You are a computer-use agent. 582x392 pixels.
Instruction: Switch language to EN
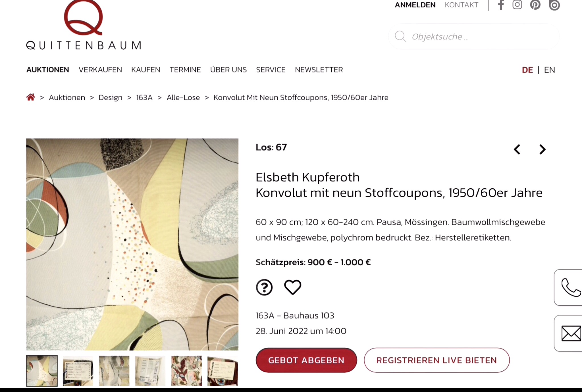tap(549, 70)
